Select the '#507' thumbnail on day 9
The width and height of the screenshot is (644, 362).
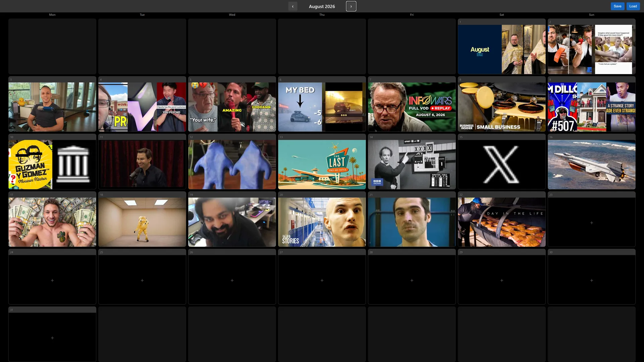point(562,107)
